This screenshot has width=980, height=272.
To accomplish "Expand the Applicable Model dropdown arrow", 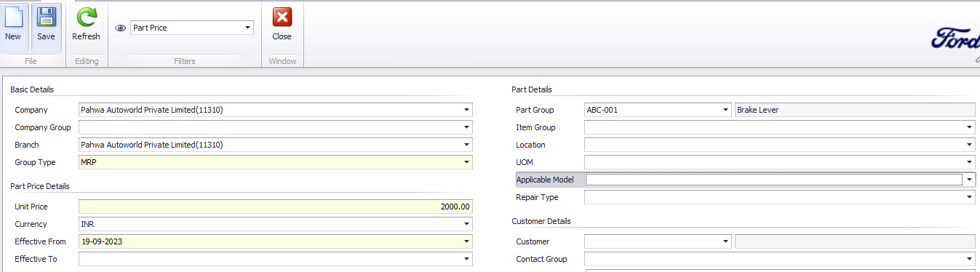I will pyautogui.click(x=969, y=180).
